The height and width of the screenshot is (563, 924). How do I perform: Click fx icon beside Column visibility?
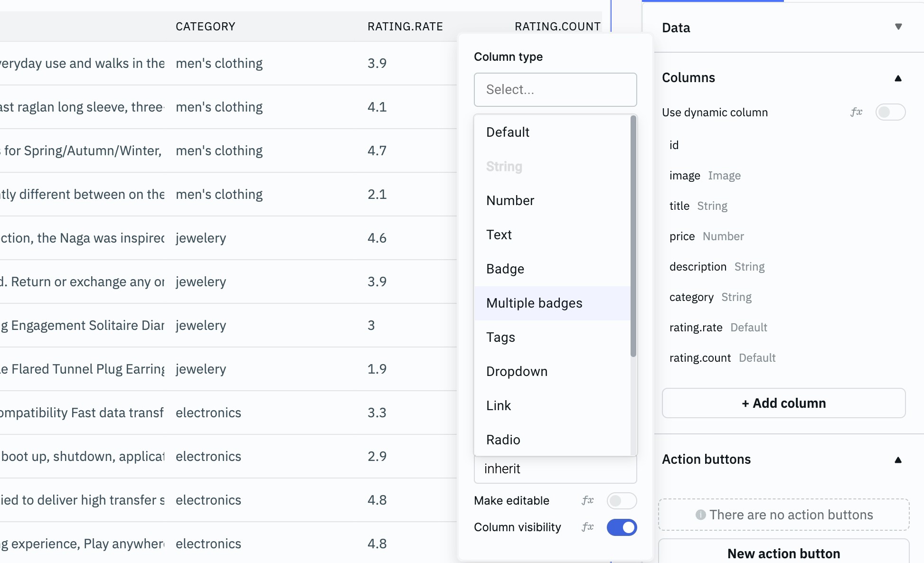[x=587, y=527]
